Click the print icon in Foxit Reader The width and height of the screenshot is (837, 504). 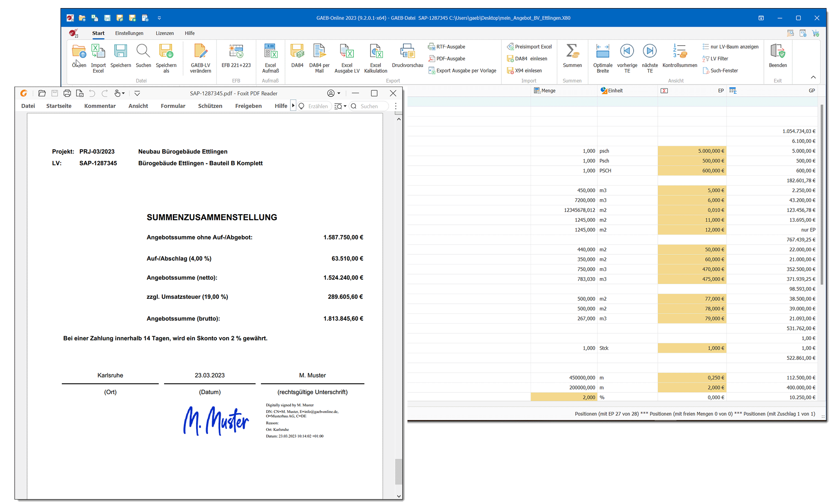(67, 93)
